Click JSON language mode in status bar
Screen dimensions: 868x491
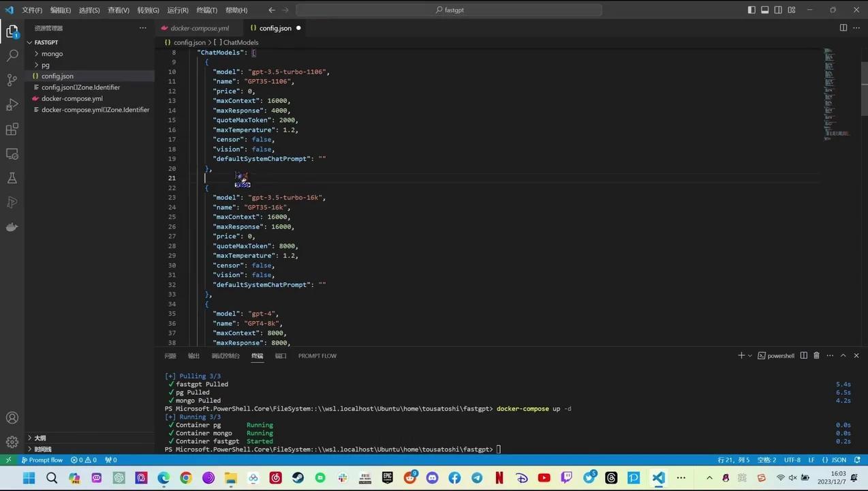click(x=839, y=460)
